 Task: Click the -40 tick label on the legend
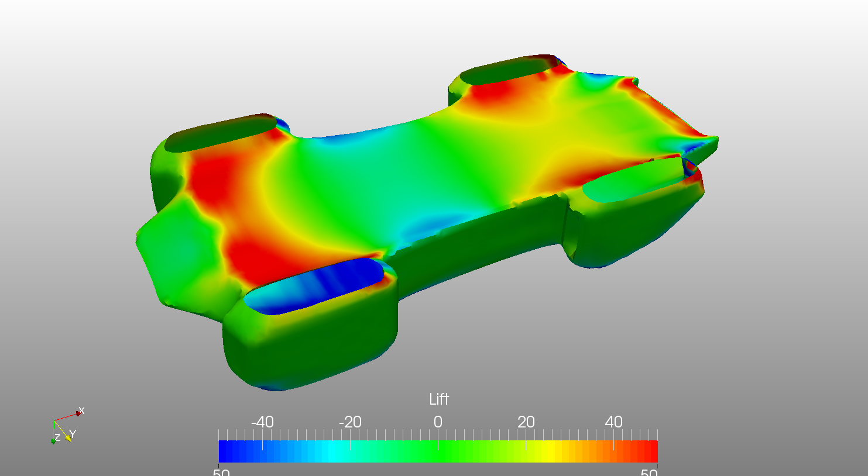click(x=262, y=421)
